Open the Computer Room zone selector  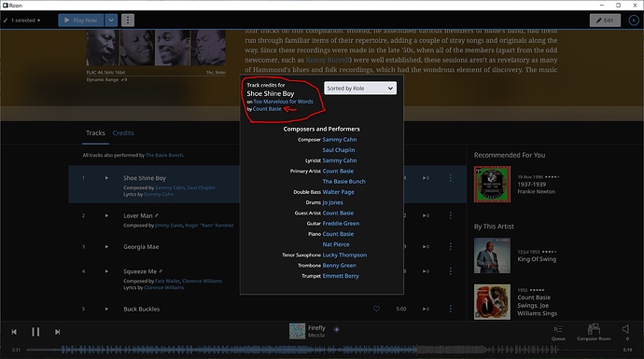tap(594, 332)
